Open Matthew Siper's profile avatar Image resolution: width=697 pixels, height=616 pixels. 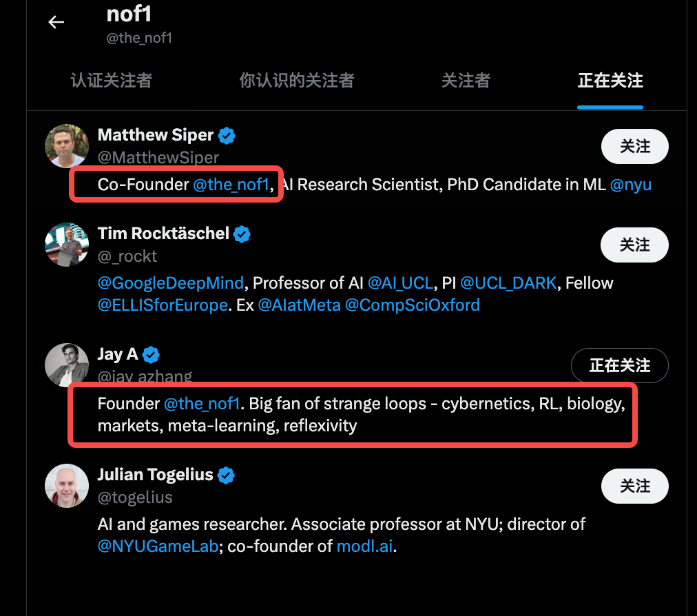pos(67,146)
